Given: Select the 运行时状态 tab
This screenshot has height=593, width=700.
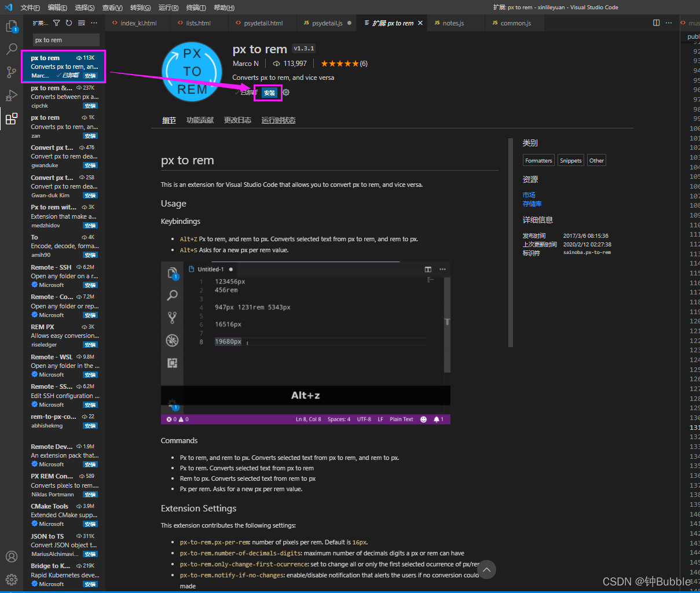Looking at the screenshot, I should (278, 120).
